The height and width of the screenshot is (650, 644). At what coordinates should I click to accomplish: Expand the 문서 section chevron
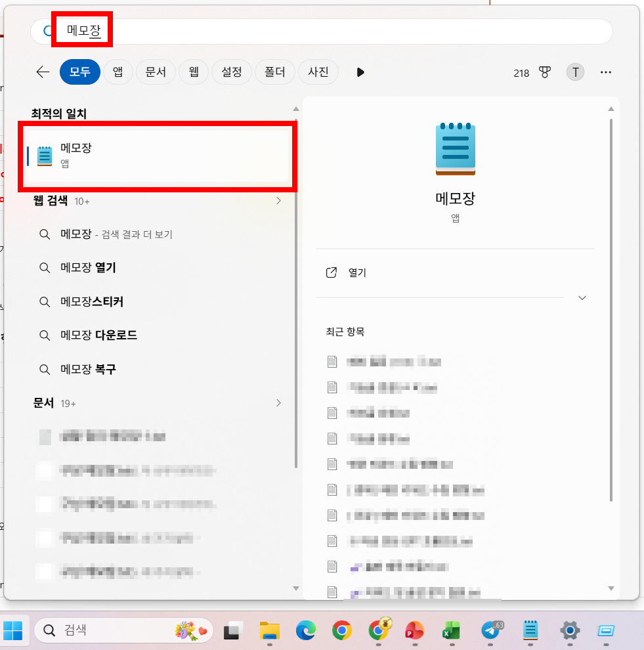click(278, 403)
